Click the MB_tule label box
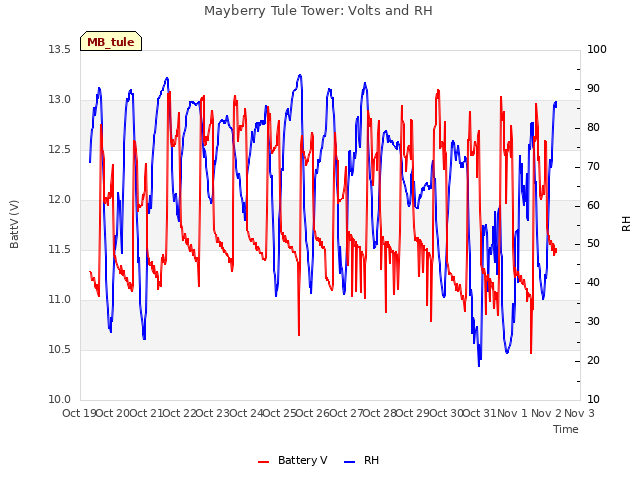This screenshot has height=480, width=640. click(111, 41)
